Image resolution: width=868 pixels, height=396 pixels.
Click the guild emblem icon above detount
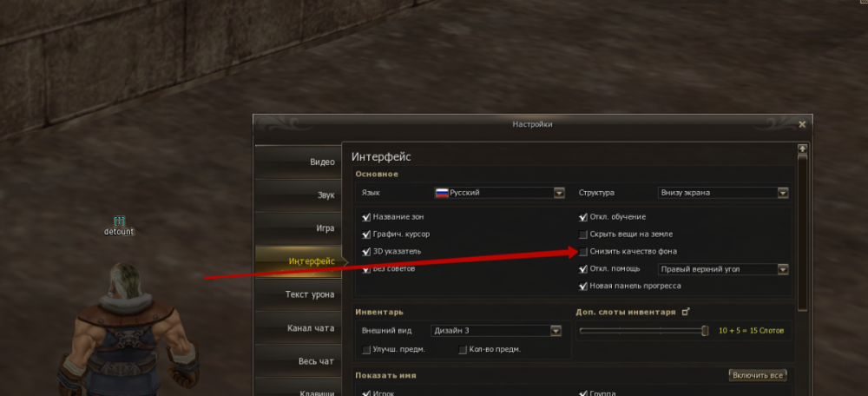click(x=119, y=221)
